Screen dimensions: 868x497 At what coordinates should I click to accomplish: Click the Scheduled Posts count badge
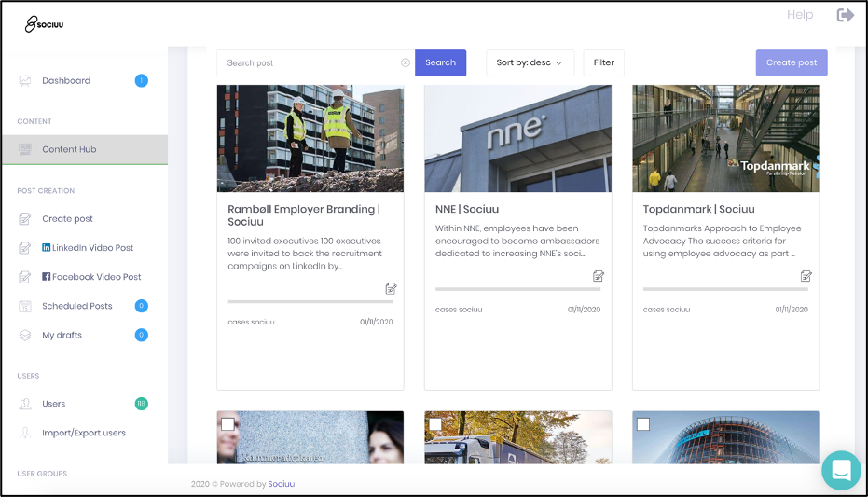[141, 306]
